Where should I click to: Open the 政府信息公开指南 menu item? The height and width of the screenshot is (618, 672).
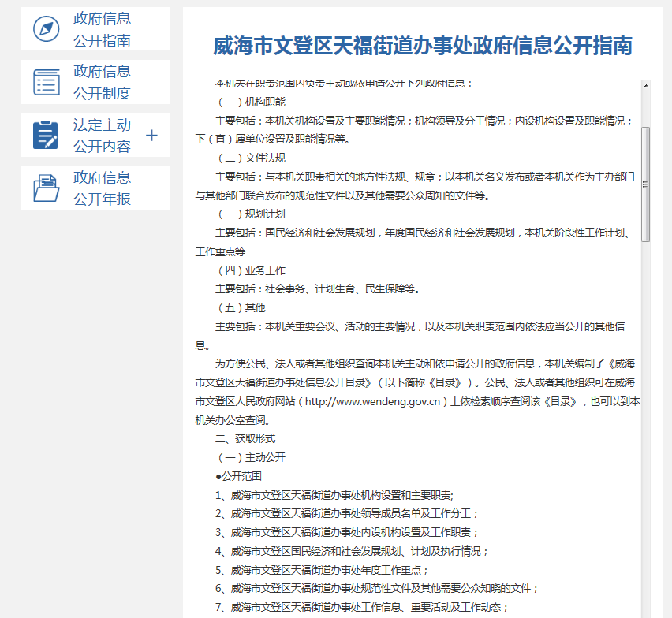point(102,29)
